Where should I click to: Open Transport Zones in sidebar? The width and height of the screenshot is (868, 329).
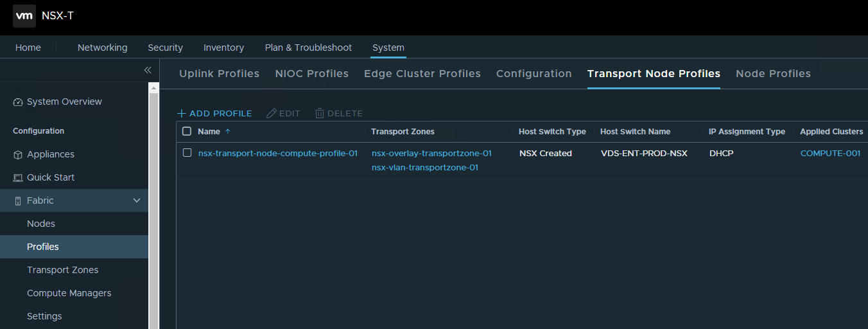(63, 271)
